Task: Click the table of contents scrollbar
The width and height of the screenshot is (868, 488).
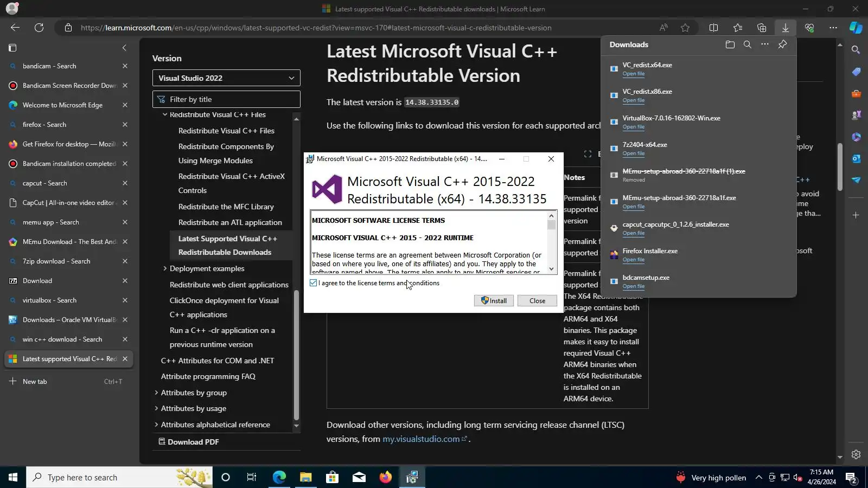Action: pos(296,356)
